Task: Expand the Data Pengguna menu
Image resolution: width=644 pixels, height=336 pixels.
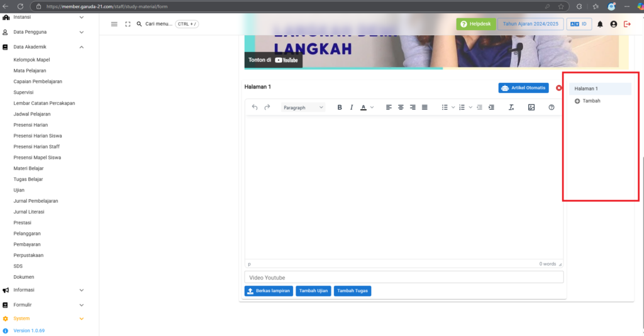Action: (x=43, y=32)
